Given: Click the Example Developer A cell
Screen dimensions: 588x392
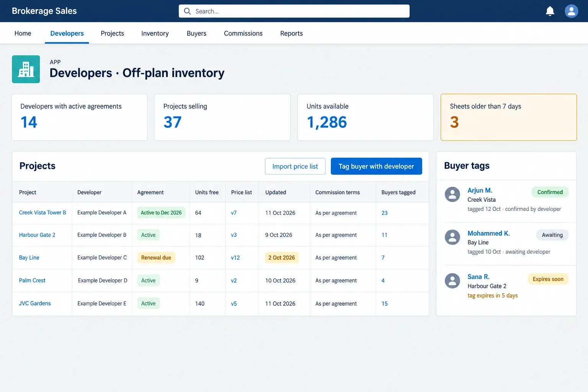Looking at the screenshot, I should point(102,212).
